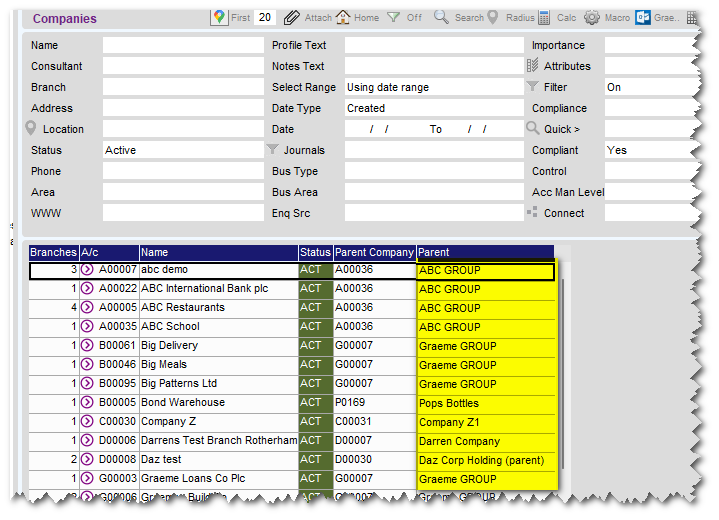
Task: Click the Notes Text input field
Action: [434, 66]
